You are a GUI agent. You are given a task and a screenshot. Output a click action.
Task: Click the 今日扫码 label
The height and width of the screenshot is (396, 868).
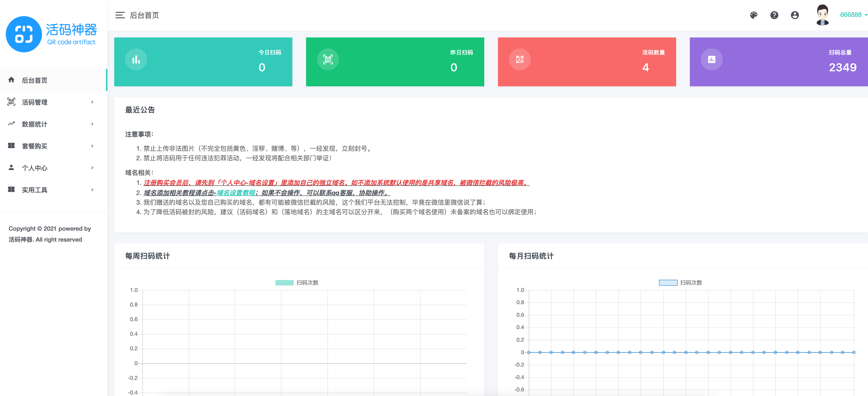270,53
